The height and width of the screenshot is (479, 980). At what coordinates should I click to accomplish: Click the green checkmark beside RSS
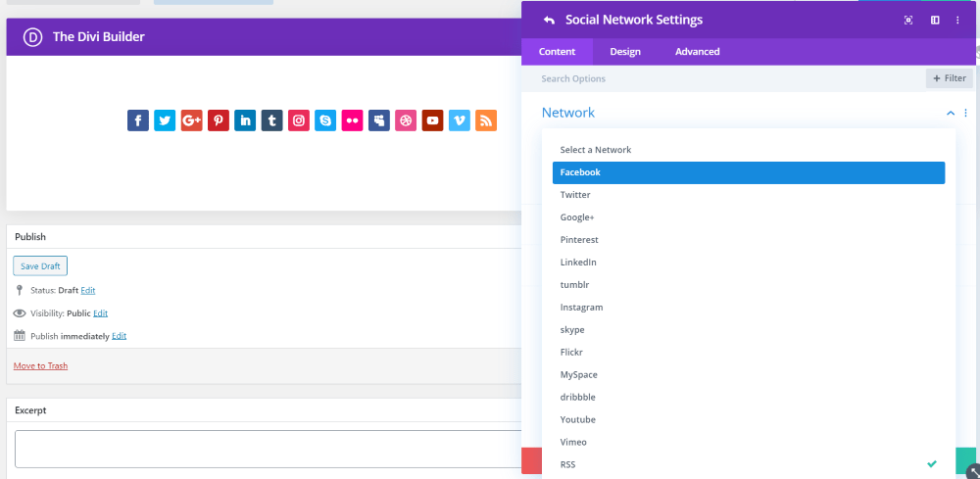pos(932,464)
